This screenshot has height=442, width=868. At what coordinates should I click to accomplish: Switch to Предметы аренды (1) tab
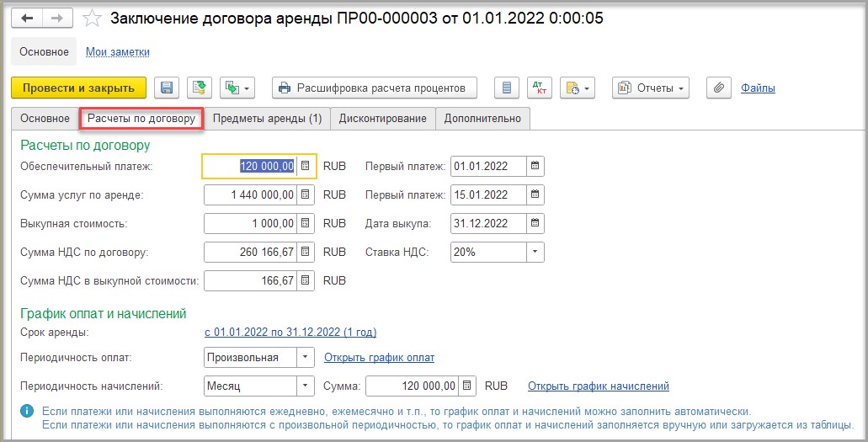268,119
